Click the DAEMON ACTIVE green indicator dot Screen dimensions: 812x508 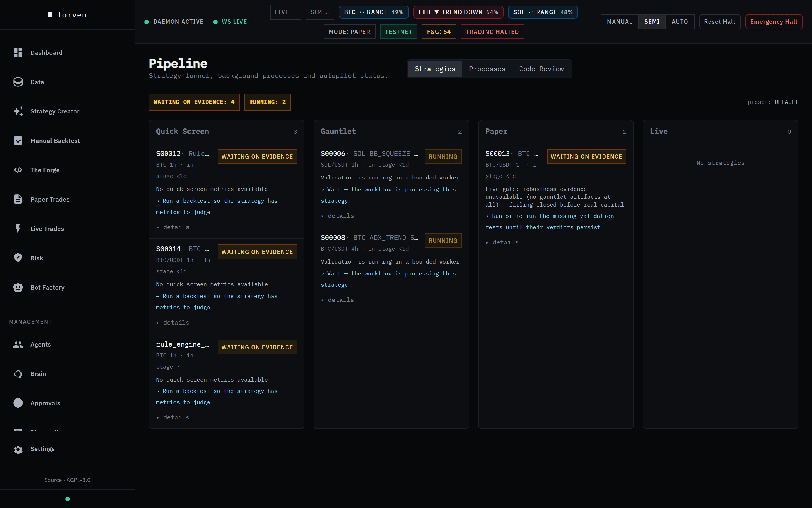(147, 22)
